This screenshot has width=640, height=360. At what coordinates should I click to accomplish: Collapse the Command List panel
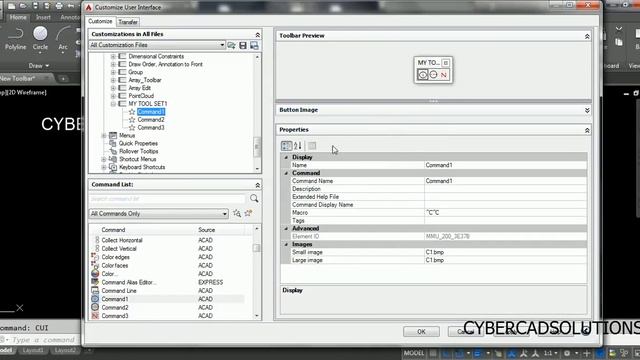coord(258,185)
